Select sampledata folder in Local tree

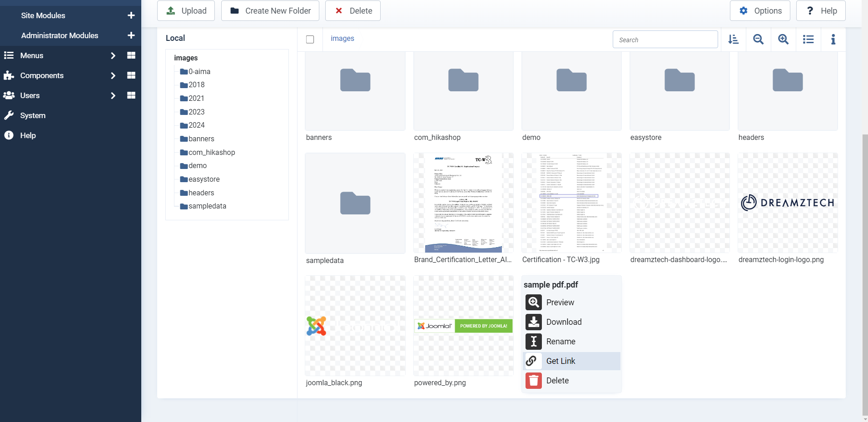point(203,206)
